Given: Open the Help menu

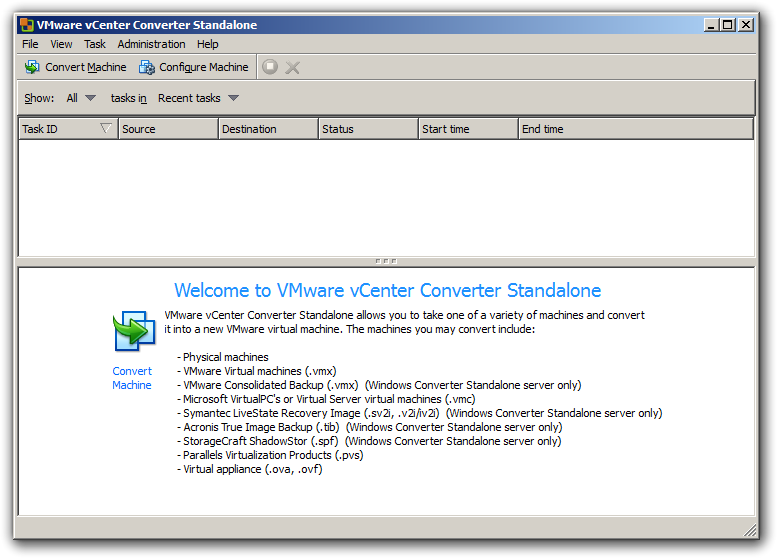Looking at the screenshot, I should (207, 44).
